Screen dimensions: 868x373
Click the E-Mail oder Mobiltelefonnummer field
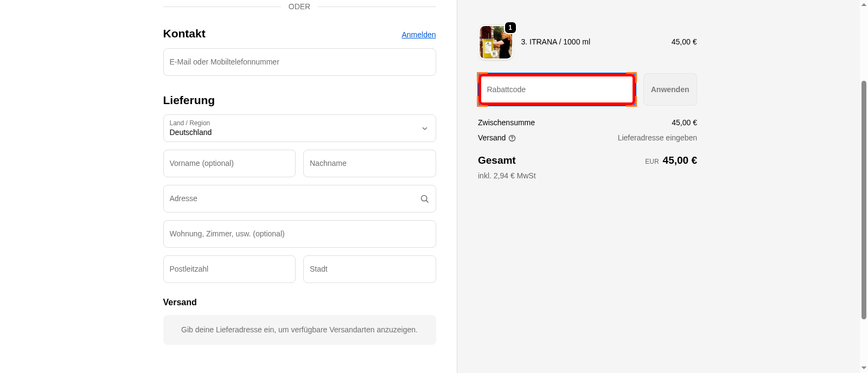299,62
